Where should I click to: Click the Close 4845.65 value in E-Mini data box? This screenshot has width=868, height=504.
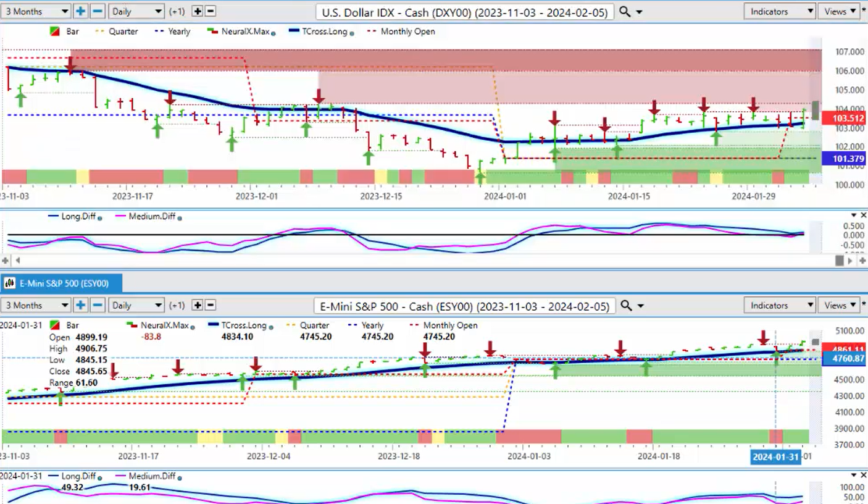coord(93,371)
